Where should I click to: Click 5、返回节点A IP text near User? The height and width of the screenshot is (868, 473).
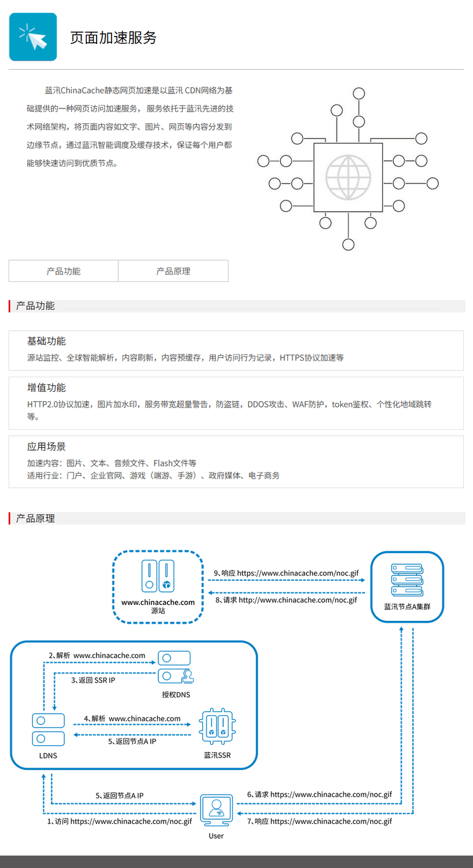click(x=119, y=796)
